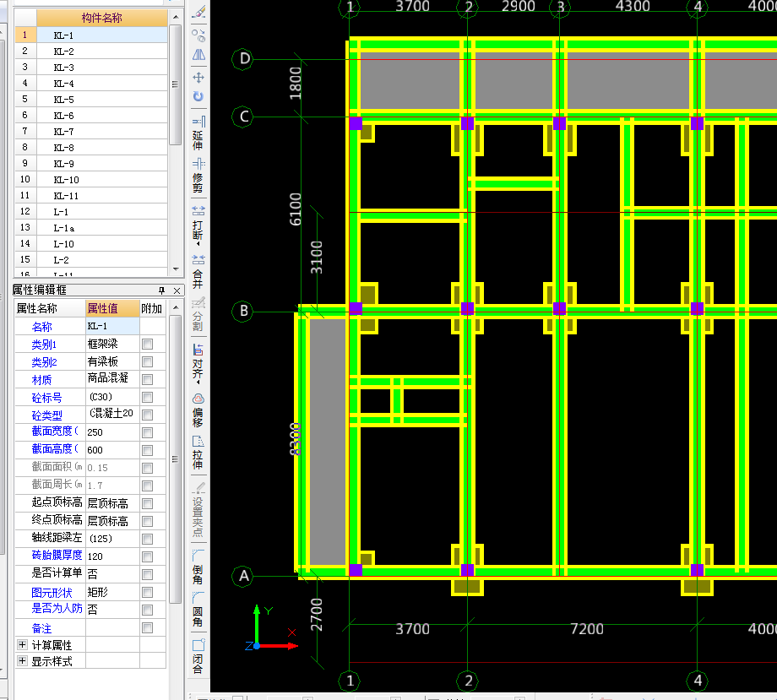Tick the 附加 checkbox for 材质
Image resolution: width=777 pixels, height=700 pixels.
pos(147,379)
